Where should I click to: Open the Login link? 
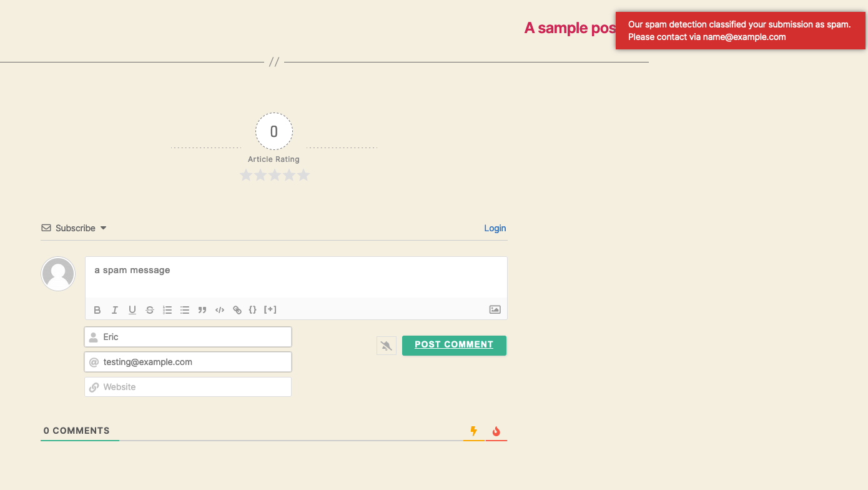tap(495, 228)
